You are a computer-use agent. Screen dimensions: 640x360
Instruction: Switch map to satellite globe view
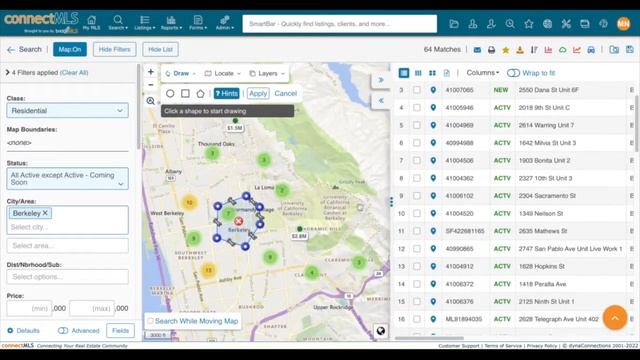(x=380, y=331)
